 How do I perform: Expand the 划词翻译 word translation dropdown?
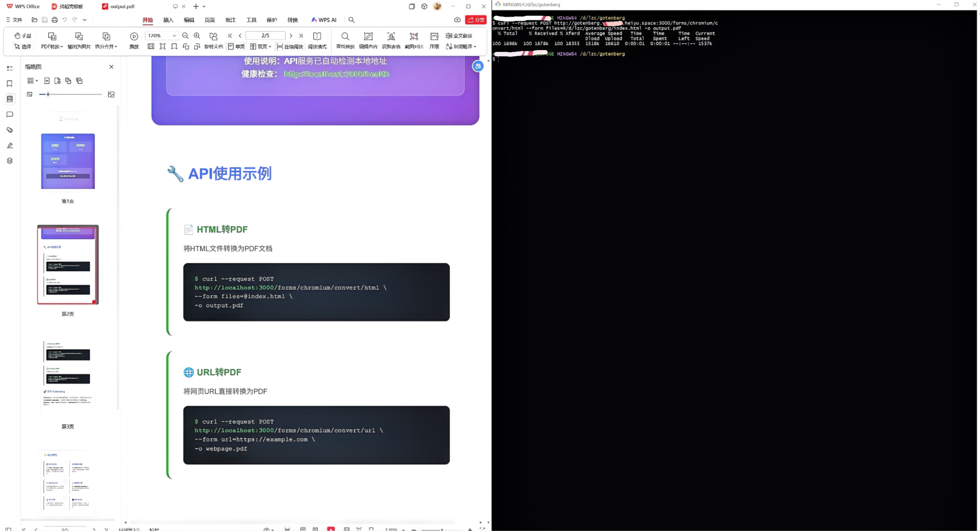[461, 46]
